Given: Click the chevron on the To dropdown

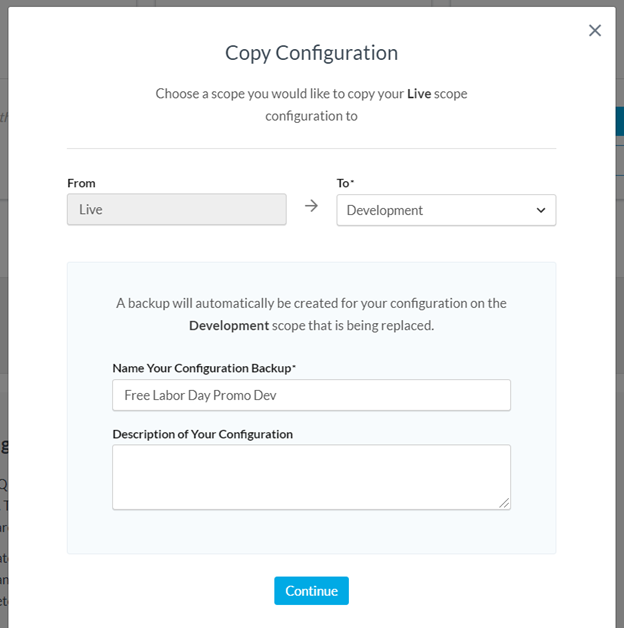Looking at the screenshot, I should pyautogui.click(x=541, y=210).
